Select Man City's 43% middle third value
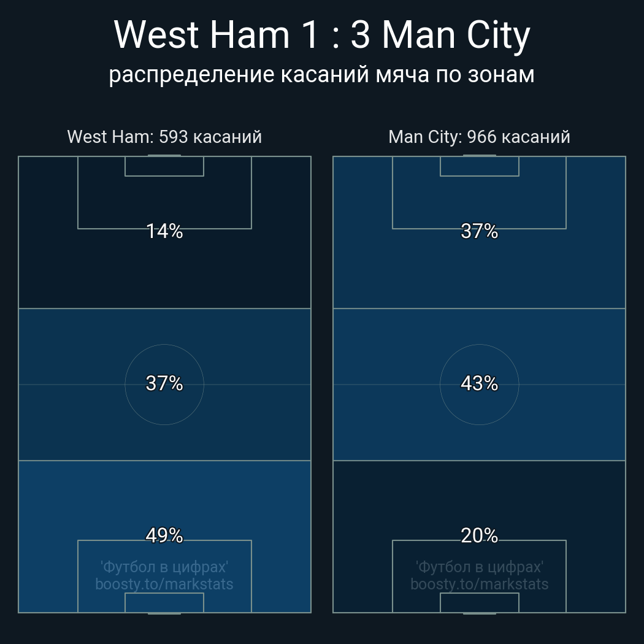 pos(479,383)
